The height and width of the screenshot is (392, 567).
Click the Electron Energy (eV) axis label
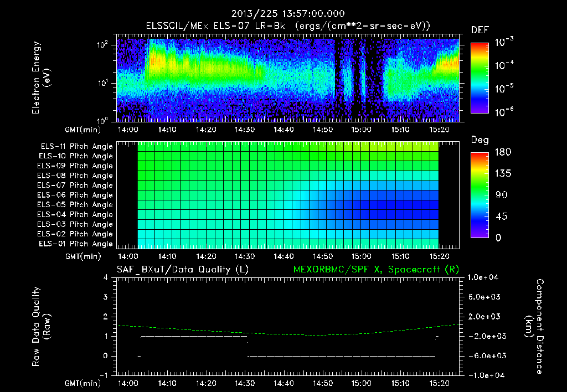point(41,78)
